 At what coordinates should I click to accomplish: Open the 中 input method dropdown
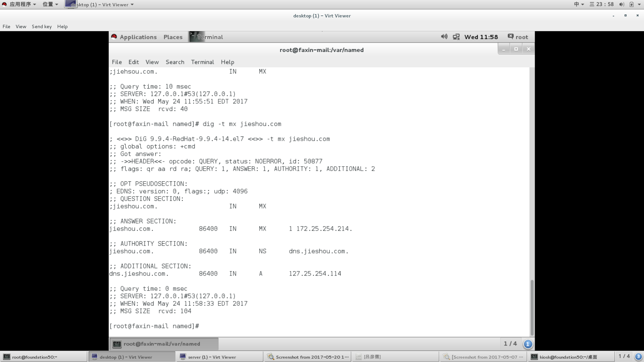pos(579,4)
